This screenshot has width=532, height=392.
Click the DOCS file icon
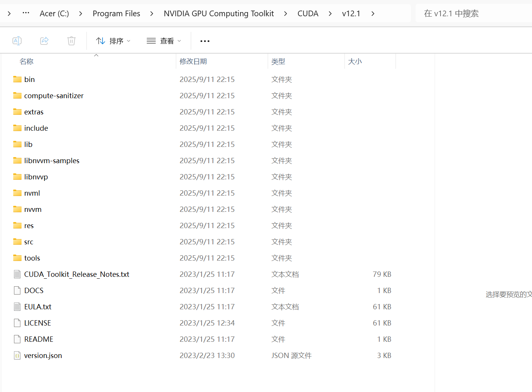[17, 290]
